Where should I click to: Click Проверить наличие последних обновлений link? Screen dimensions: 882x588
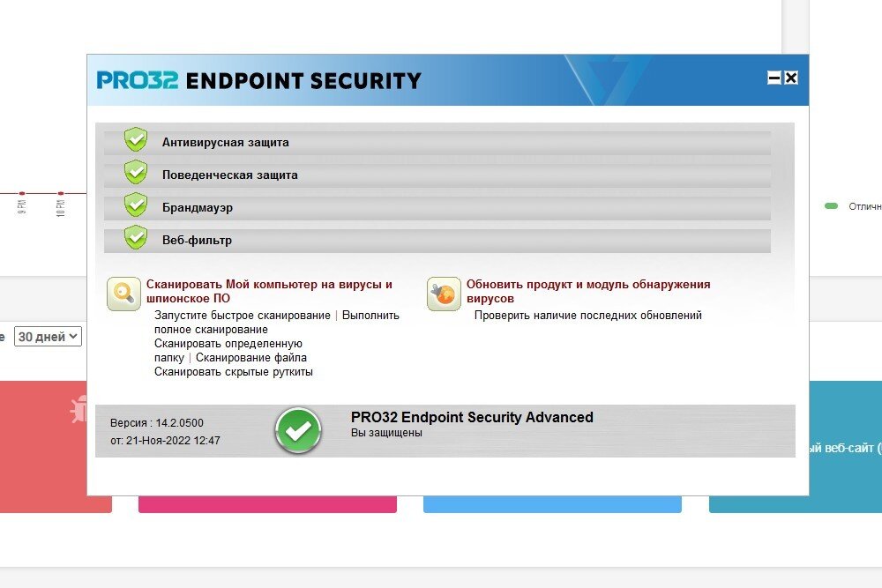tap(587, 316)
